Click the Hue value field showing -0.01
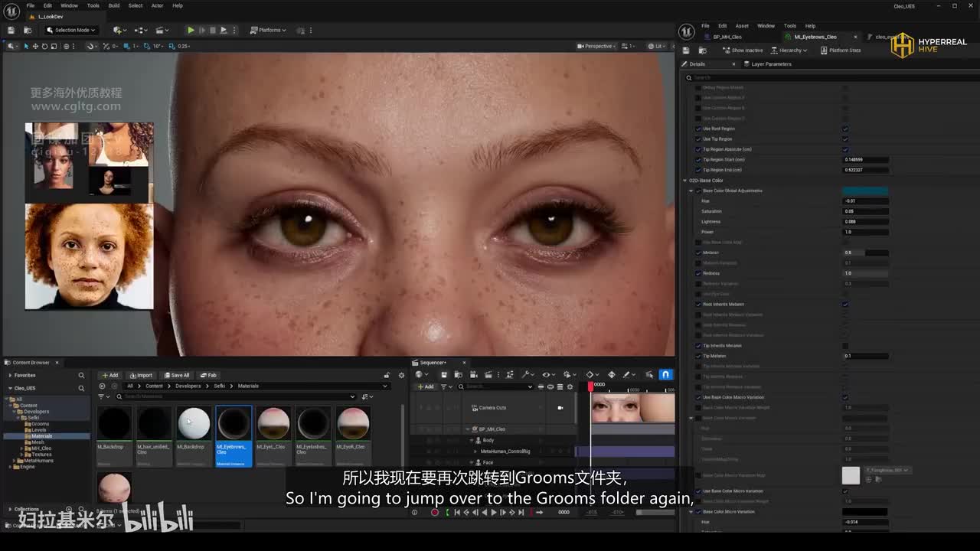Viewport: 980px width, 551px height. 865,201
